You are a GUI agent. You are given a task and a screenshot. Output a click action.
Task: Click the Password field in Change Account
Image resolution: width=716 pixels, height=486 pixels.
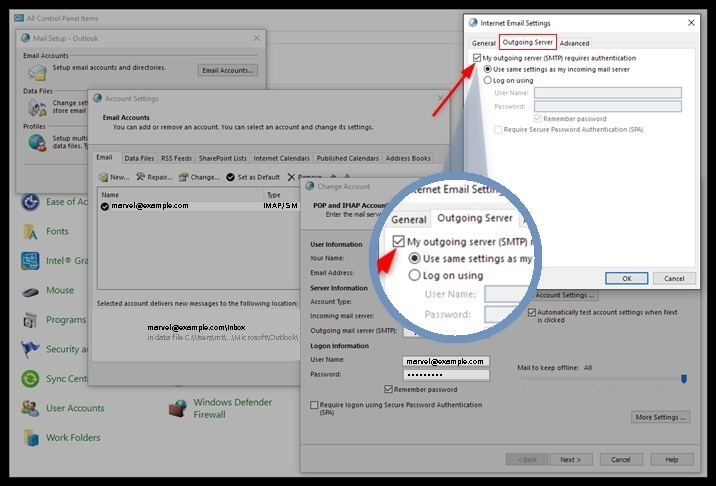446,375
